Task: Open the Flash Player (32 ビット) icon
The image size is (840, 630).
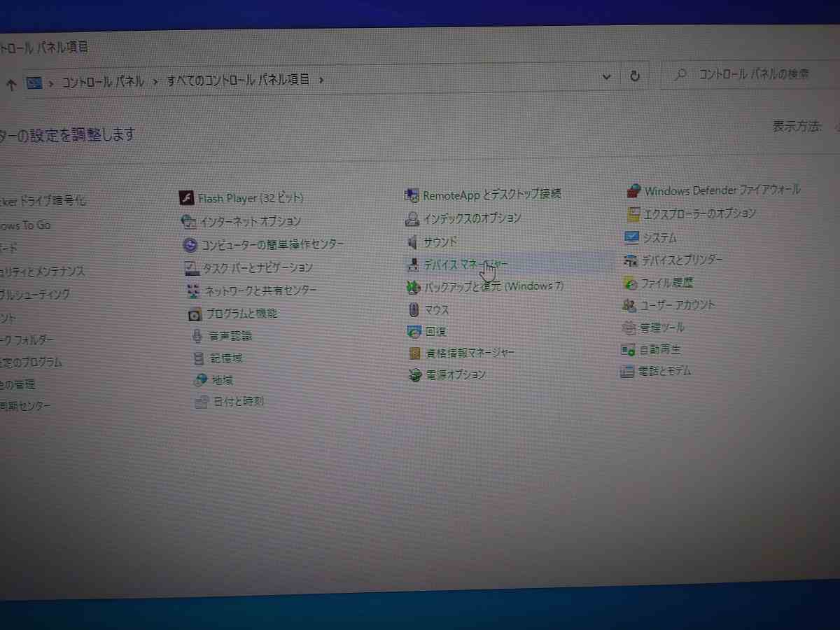Action: point(186,198)
